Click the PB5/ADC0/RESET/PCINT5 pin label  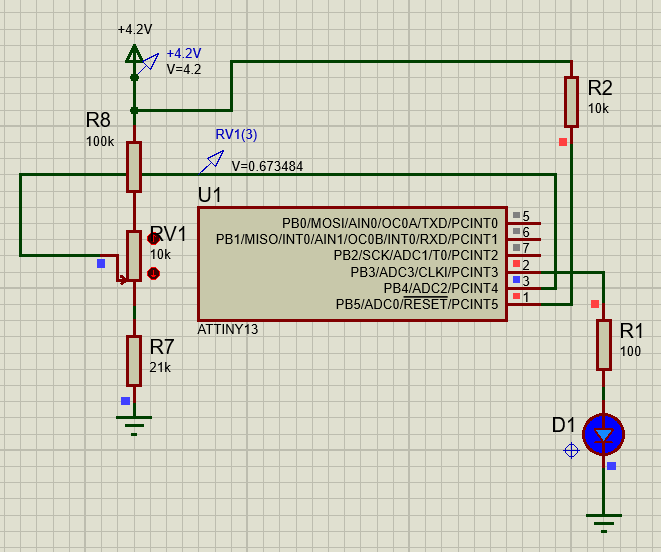pyautogui.click(x=417, y=304)
